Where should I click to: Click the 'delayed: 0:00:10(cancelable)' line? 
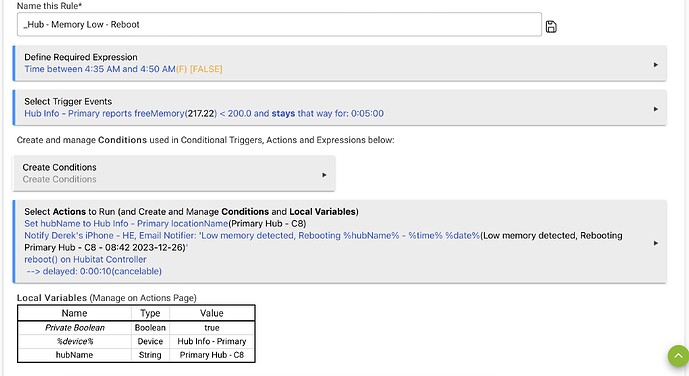pyautogui.click(x=94, y=271)
